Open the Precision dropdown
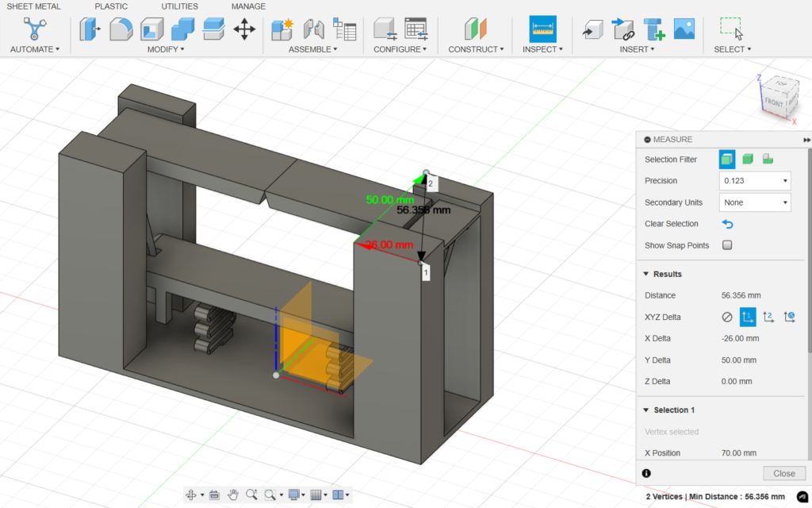The width and height of the screenshot is (812, 508). [x=755, y=181]
